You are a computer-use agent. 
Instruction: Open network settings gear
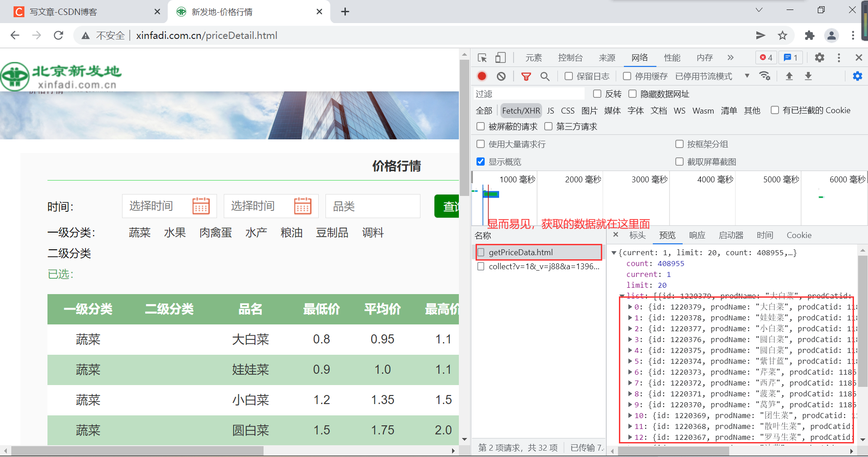point(858,76)
